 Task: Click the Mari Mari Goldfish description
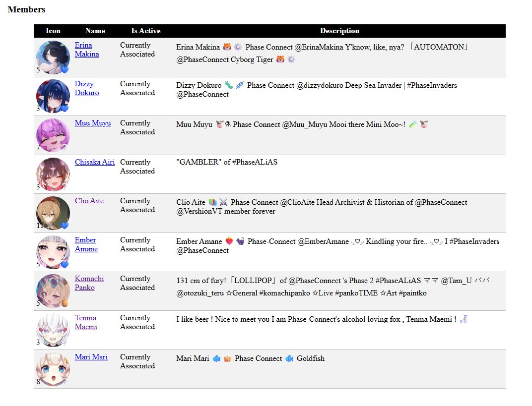(x=251, y=358)
